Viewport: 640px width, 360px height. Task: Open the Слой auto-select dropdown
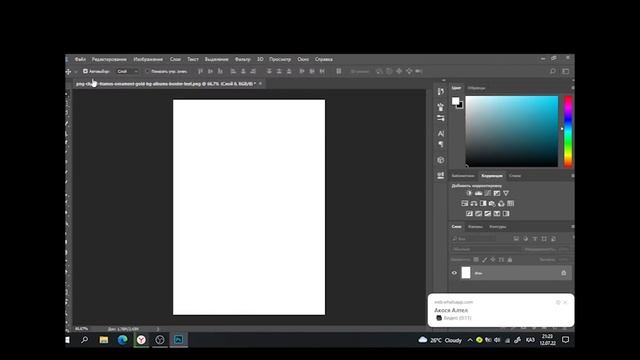(x=127, y=71)
